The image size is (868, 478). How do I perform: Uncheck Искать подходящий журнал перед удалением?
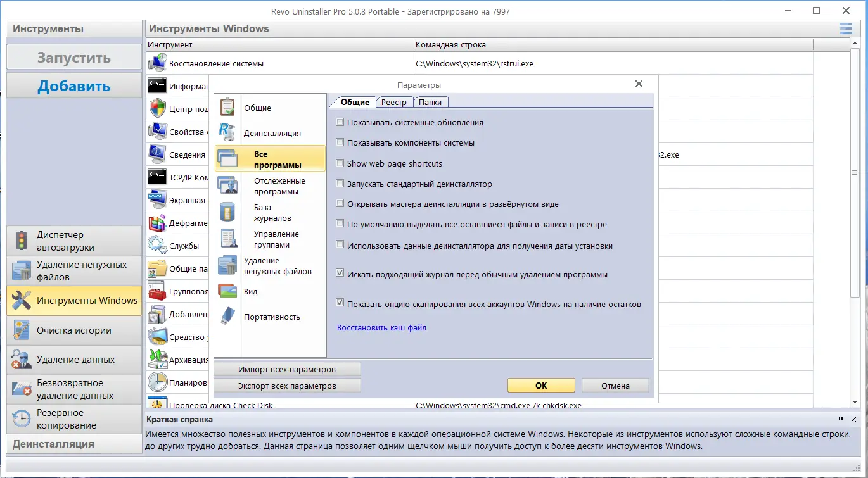tap(341, 274)
